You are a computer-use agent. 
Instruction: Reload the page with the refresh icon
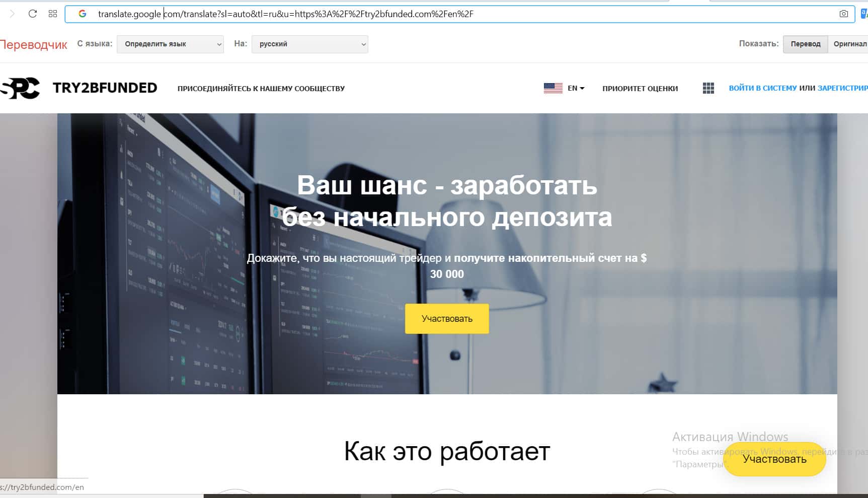[x=33, y=14]
